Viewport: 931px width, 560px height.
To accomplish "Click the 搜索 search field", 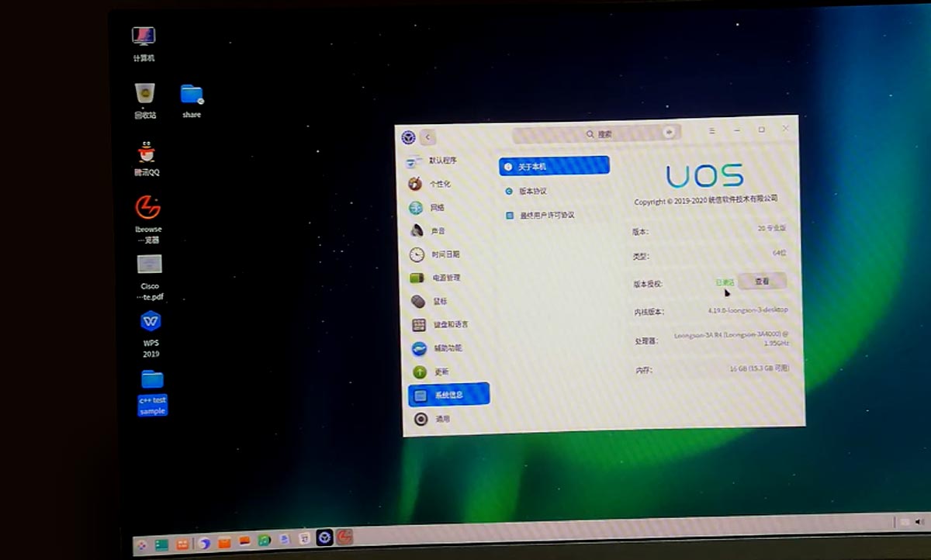I will pos(597,134).
